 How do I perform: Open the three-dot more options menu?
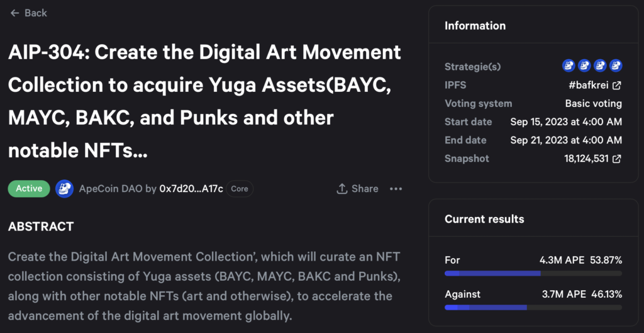coord(396,189)
